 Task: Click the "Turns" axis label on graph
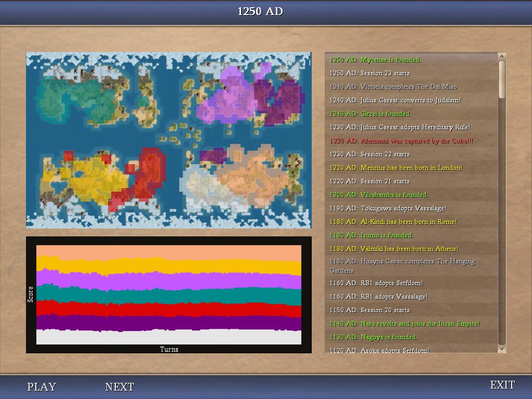pos(169,349)
